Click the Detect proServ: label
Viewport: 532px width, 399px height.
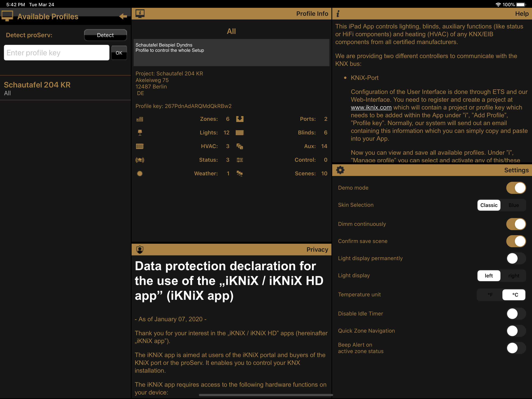click(29, 35)
